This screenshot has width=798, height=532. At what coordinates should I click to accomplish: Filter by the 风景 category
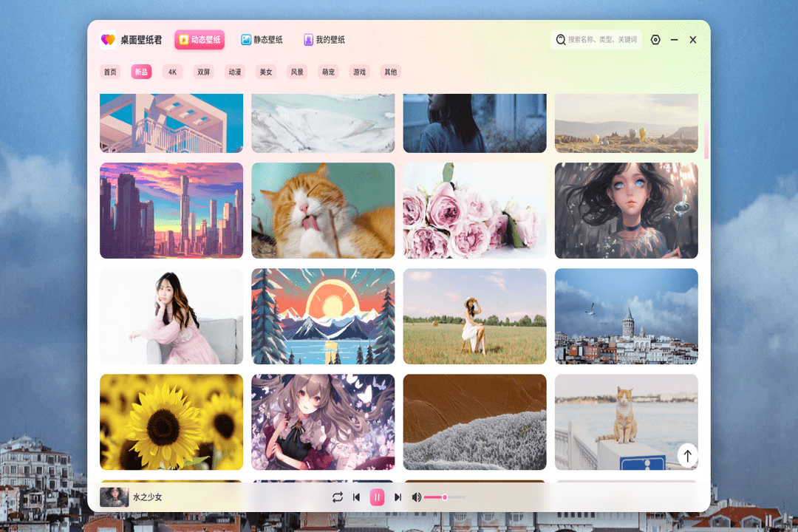tap(297, 72)
